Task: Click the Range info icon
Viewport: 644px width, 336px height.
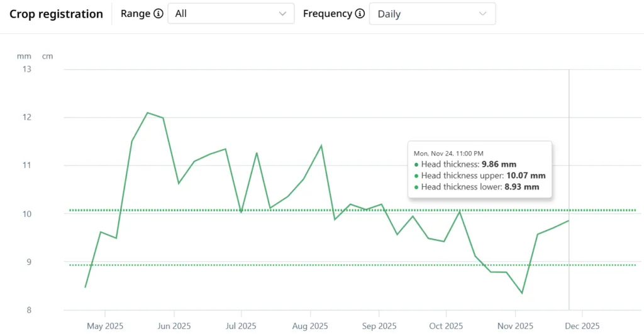Action: pos(158,14)
